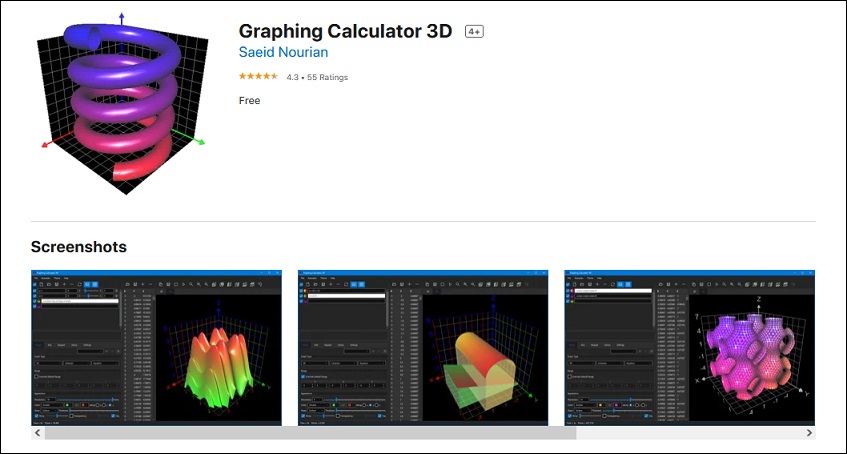Click the Screenshots heading
This screenshot has height=454, width=847.
(79, 247)
